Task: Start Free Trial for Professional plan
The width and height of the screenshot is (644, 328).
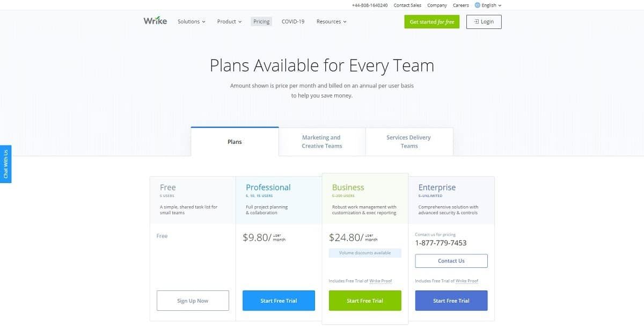Action: tap(279, 301)
